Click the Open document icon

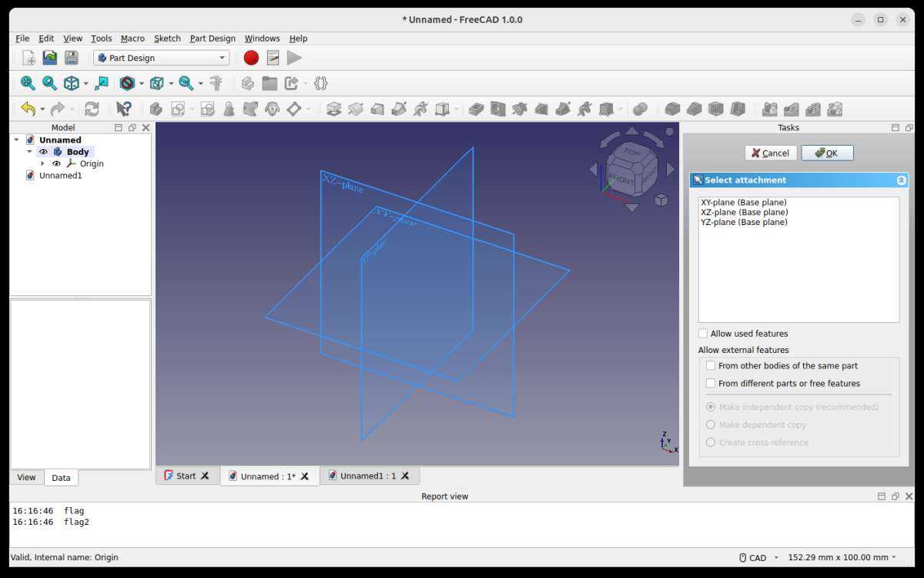pos(50,58)
